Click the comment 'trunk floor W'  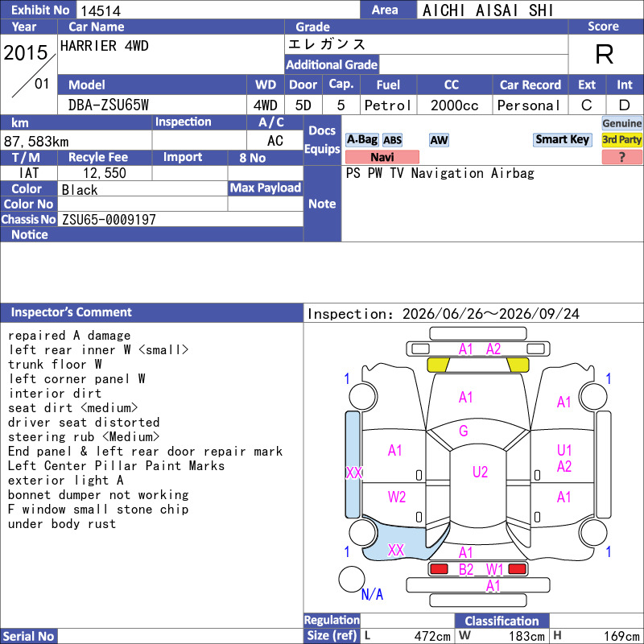(55, 365)
